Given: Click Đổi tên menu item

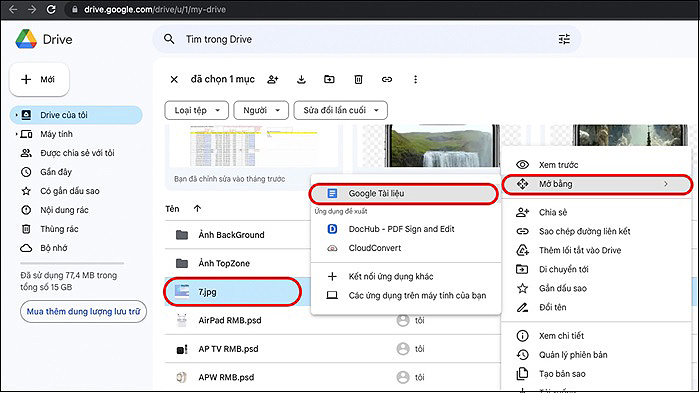Looking at the screenshot, I should [597, 307].
